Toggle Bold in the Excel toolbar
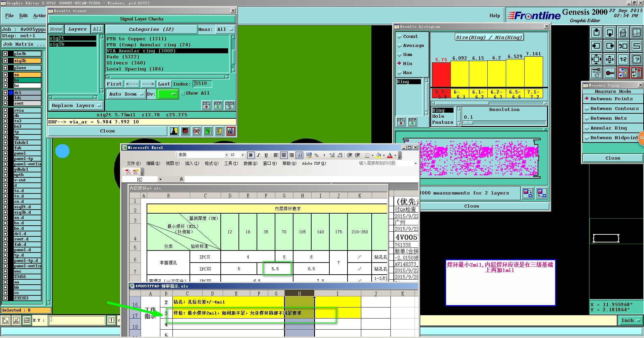Viewport: 644px width, 338px height. point(251,155)
